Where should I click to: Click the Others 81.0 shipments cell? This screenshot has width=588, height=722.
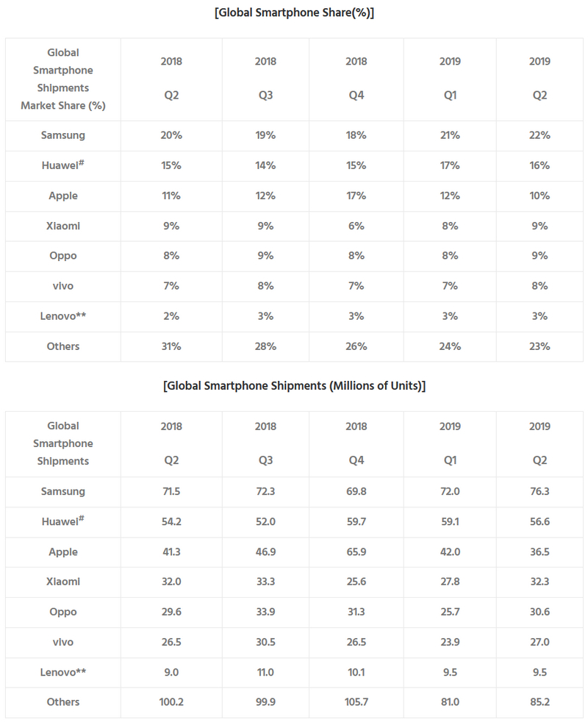(450, 701)
